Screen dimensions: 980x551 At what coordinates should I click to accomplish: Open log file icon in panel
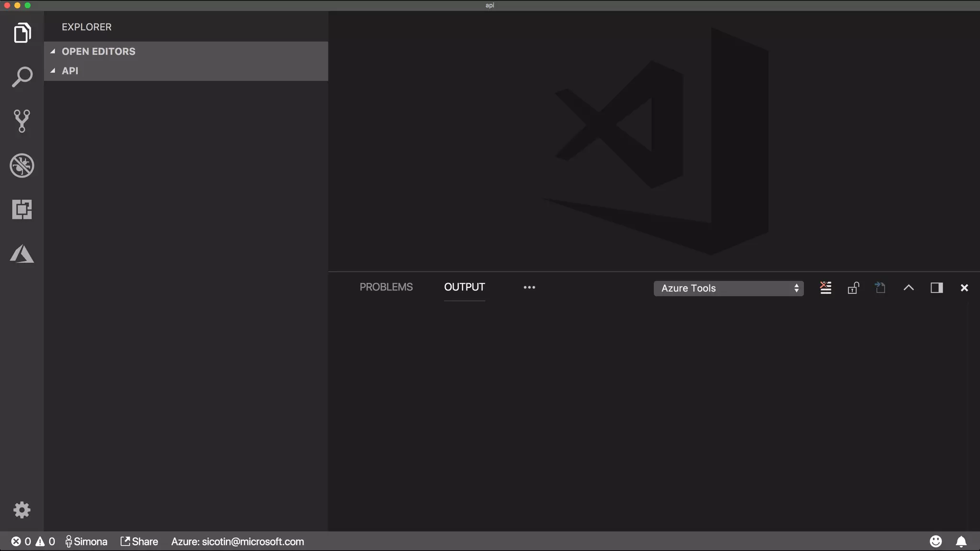[880, 287]
